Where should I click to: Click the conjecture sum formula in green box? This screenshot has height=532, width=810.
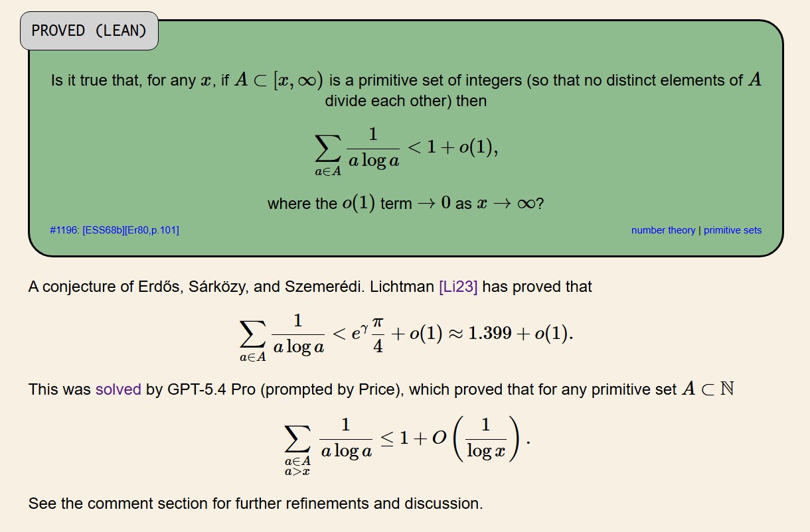click(x=406, y=151)
